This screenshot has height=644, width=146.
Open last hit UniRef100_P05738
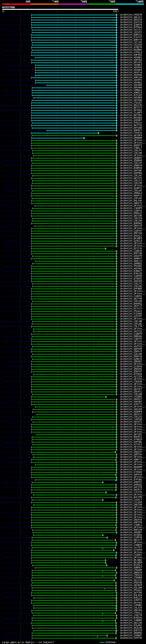pos(131,638)
